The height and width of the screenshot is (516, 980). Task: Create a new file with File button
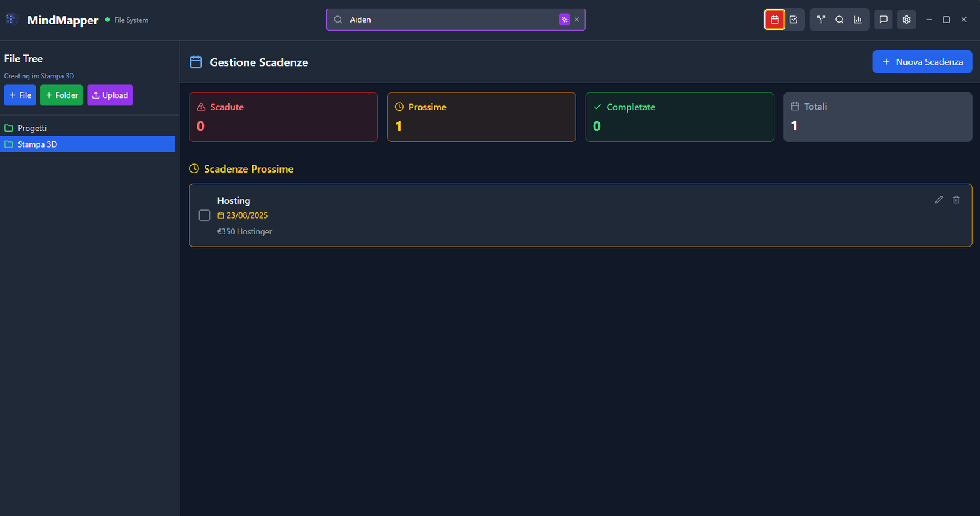point(20,95)
